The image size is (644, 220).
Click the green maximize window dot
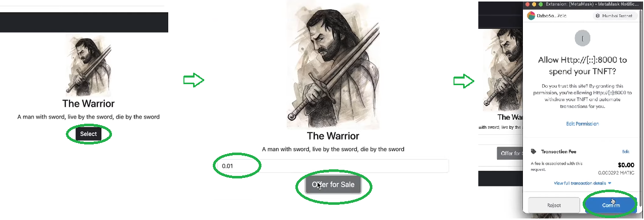pos(541,4)
